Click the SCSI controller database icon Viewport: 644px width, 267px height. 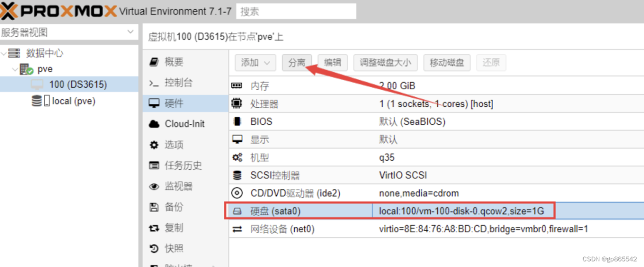[236, 175]
